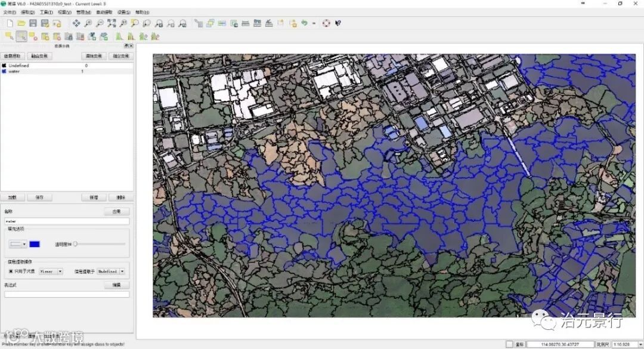This screenshot has height=349, width=644.
Task: Save the project with the floppy disk icon
Action: click(33, 23)
